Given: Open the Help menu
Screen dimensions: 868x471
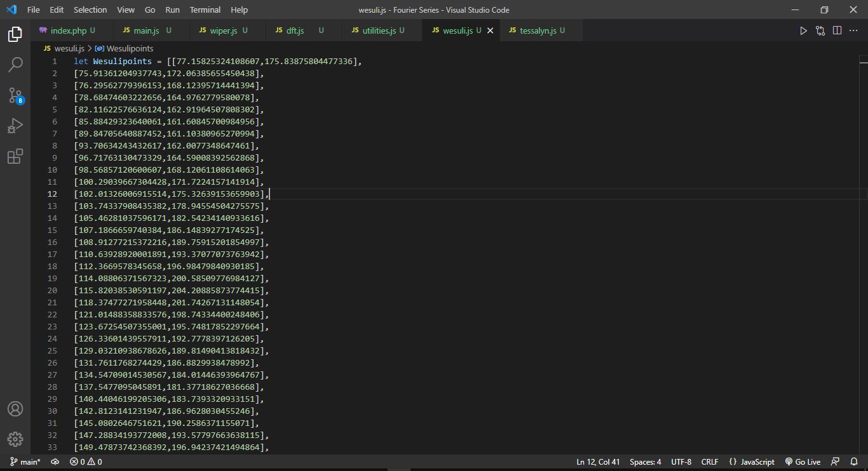Looking at the screenshot, I should click(240, 10).
